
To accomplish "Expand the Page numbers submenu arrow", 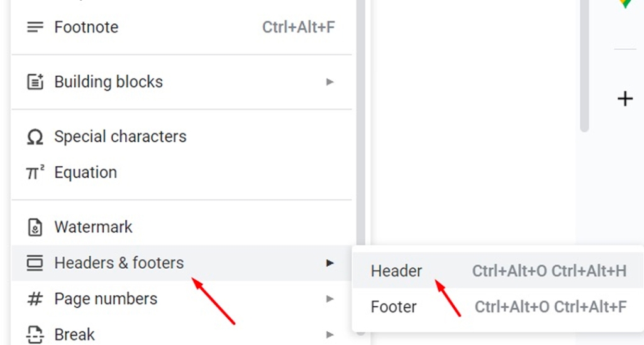I will click(330, 298).
